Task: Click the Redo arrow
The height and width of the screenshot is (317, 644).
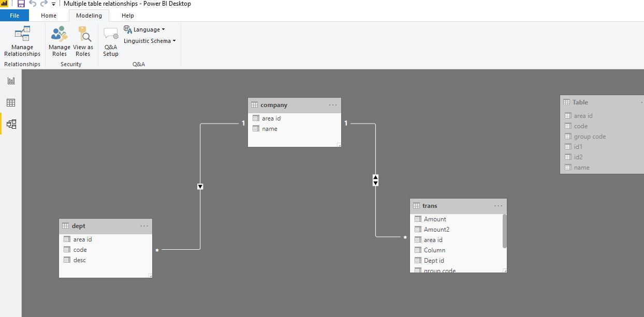Action: (44, 4)
